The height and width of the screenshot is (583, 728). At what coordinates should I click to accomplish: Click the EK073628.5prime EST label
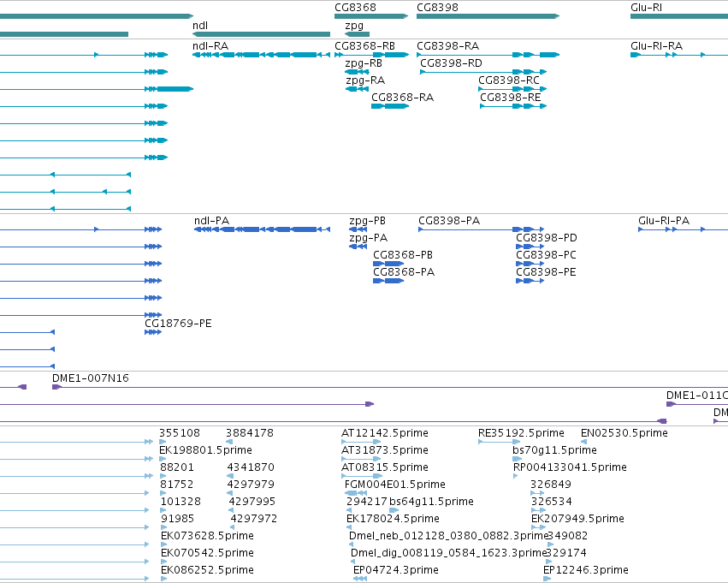coord(208,536)
